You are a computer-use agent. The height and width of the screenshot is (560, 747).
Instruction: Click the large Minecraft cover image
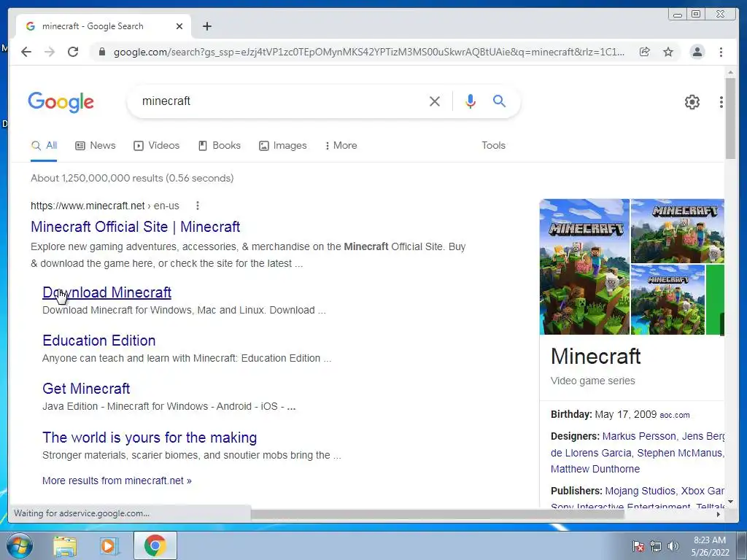point(584,267)
